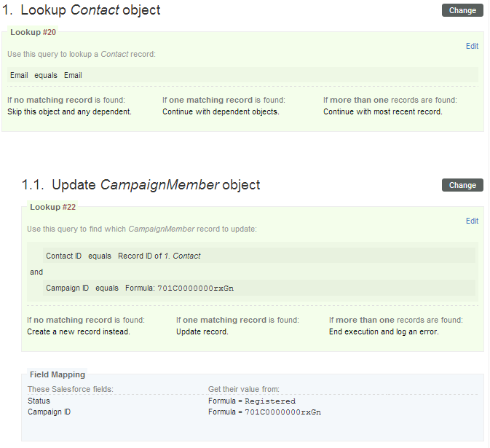Click 'These Salesforce fields:' column header
Image resolution: width=490 pixels, height=448 pixels.
pos(71,389)
